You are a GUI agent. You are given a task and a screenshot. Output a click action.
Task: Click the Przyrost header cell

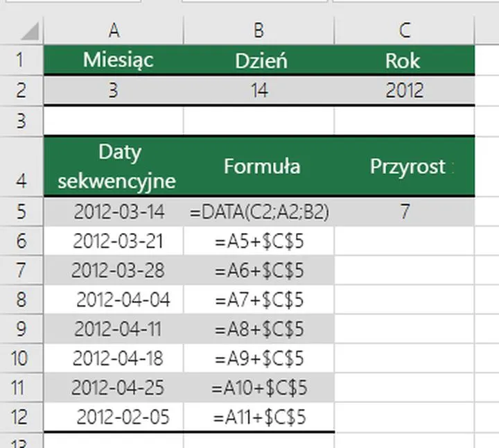(x=404, y=166)
